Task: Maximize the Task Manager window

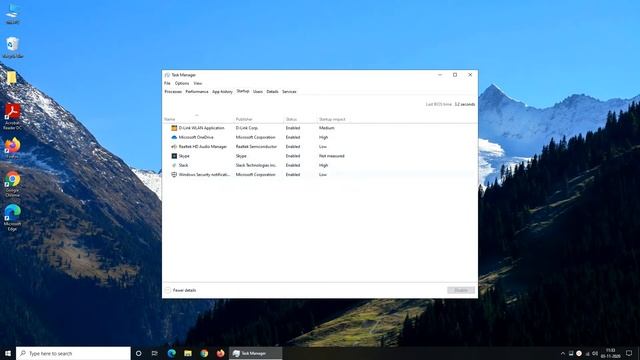Action: (455, 75)
